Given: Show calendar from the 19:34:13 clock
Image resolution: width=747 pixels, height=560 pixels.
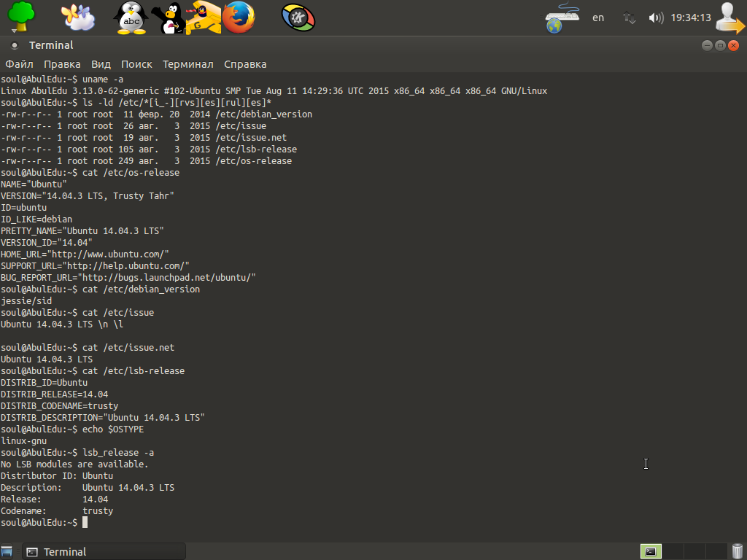Looking at the screenshot, I should (x=691, y=17).
